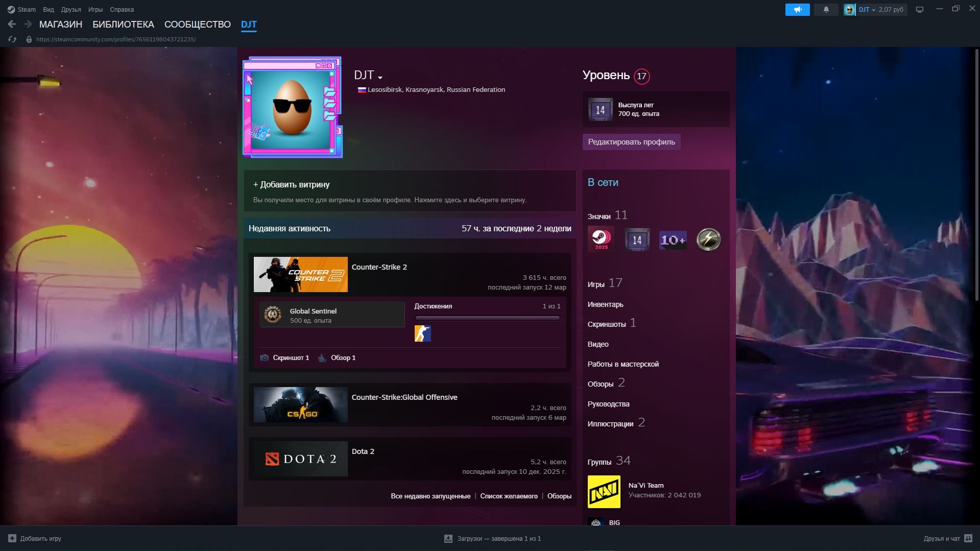This screenshot has width=980, height=551.
Task: Expand the DJT profile name dropdown arrow
Action: point(380,78)
